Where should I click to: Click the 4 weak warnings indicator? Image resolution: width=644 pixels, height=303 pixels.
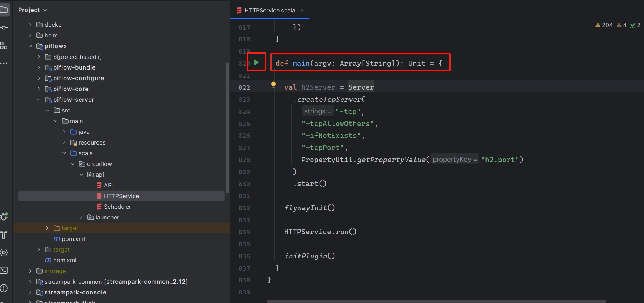pos(622,25)
